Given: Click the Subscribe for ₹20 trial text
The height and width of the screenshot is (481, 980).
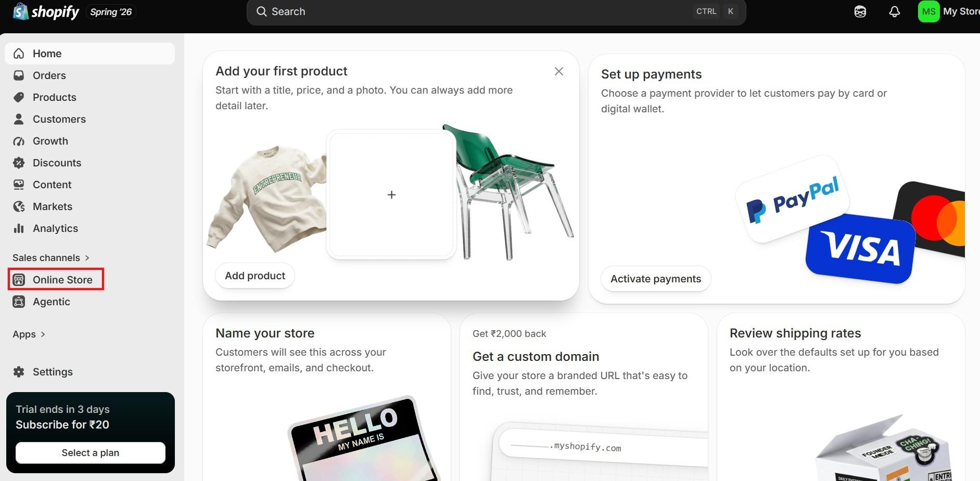Looking at the screenshot, I should (62, 425).
